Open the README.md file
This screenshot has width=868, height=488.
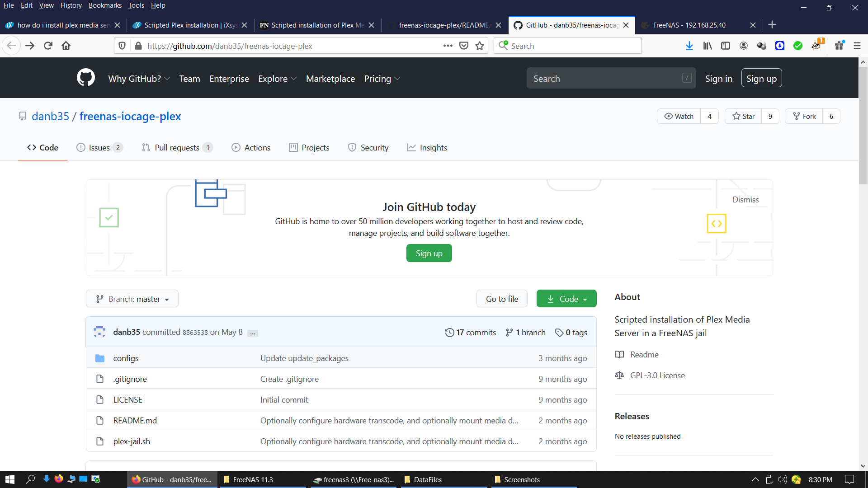[135, 421]
